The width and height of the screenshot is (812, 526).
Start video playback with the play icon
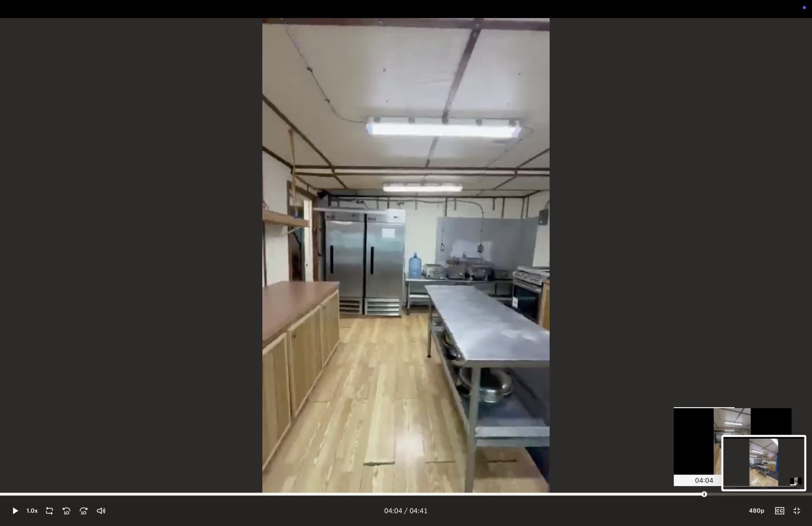(x=15, y=511)
